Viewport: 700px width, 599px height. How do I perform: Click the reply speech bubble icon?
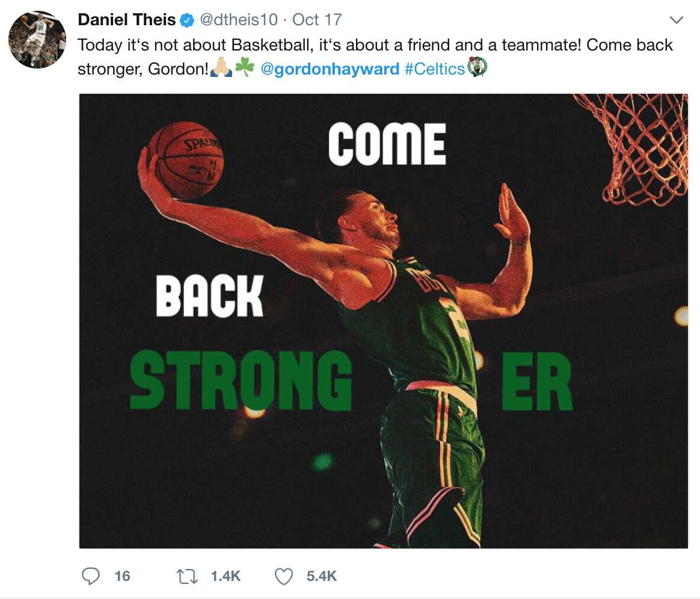click(x=90, y=576)
